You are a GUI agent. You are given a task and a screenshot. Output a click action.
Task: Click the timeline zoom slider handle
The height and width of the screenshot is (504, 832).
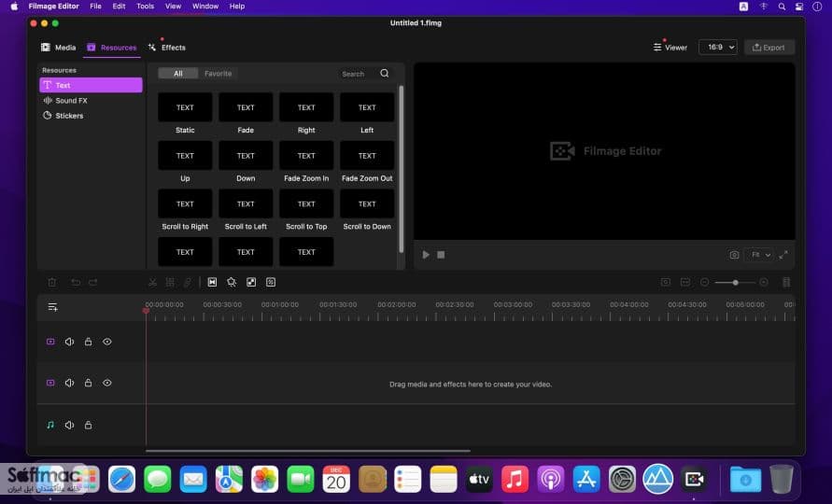click(x=736, y=282)
